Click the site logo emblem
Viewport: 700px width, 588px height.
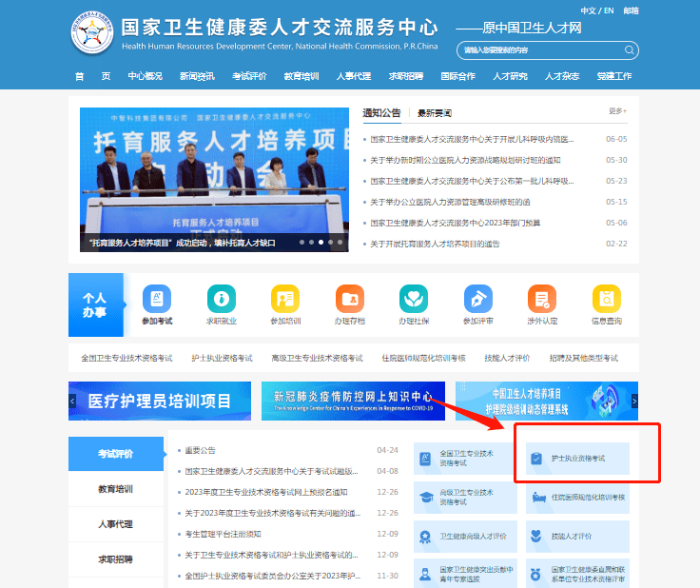pyautogui.click(x=92, y=32)
